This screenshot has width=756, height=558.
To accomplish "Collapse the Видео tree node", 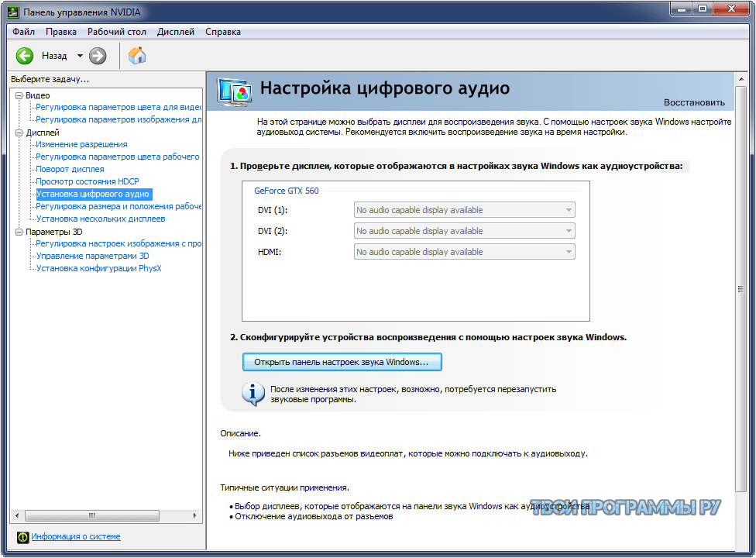I will tap(19, 95).
